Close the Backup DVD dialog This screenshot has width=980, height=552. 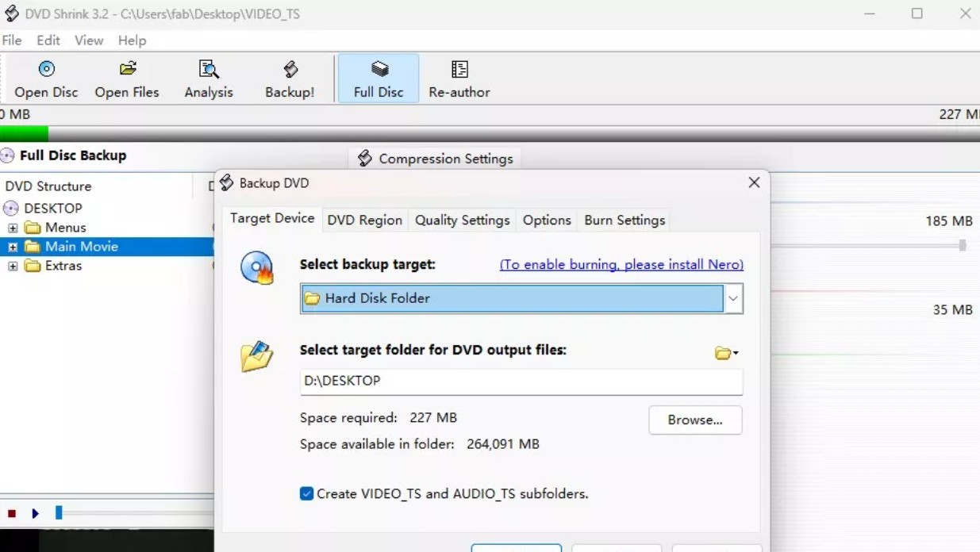754,183
